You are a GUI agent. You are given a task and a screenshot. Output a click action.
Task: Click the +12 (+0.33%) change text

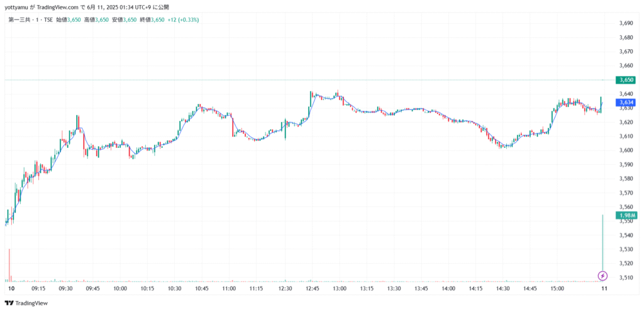click(x=183, y=20)
